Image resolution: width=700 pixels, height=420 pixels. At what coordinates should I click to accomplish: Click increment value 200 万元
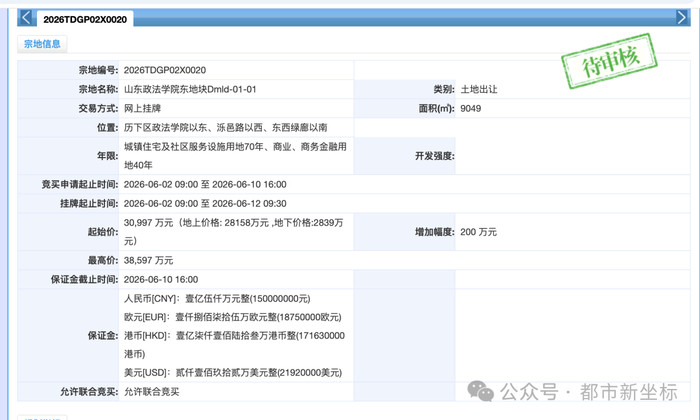479,232
